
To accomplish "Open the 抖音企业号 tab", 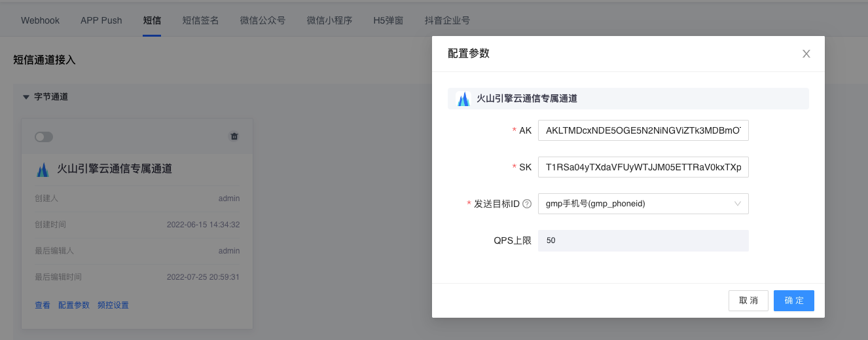I will [447, 20].
